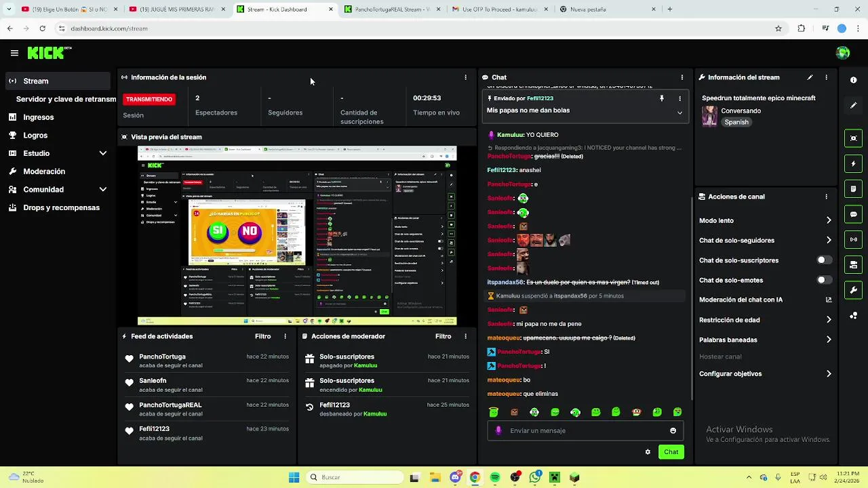The height and width of the screenshot is (488, 868).
Task: Toggle the broadcast signal widget icon in sidebar
Action: click(x=853, y=239)
